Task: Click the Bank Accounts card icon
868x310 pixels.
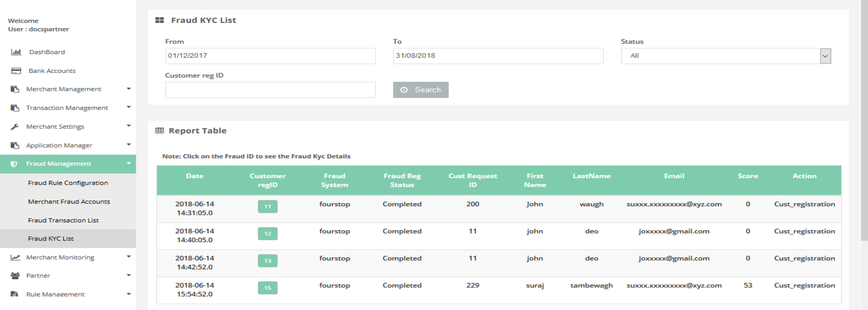Action: pos(16,71)
